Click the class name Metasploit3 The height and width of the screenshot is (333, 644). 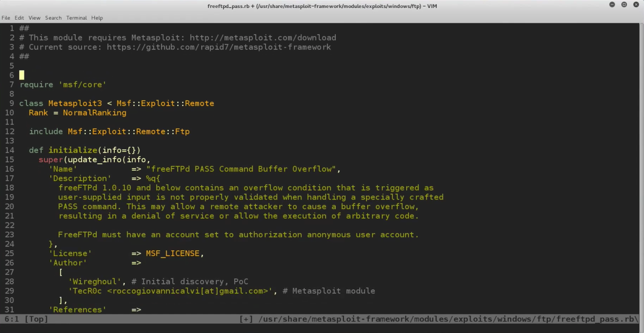click(75, 103)
